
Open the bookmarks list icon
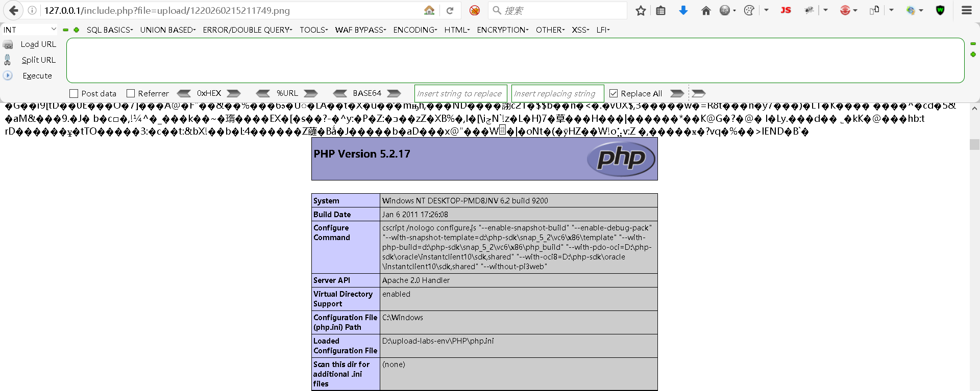(661, 10)
